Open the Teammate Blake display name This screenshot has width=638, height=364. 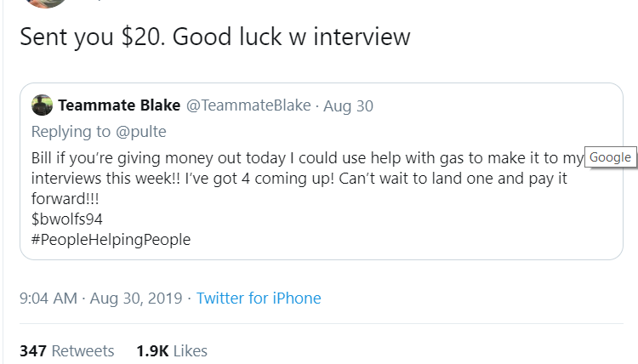pyautogui.click(x=118, y=105)
